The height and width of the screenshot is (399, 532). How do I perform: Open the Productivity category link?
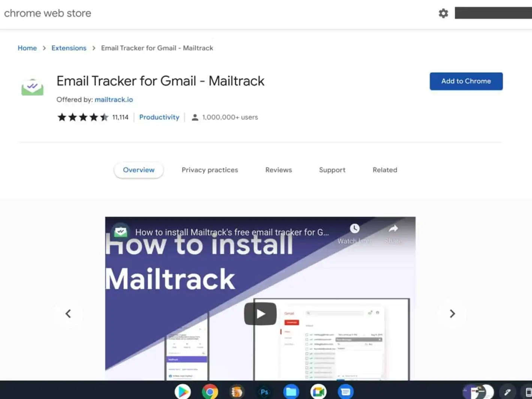point(159,117)
